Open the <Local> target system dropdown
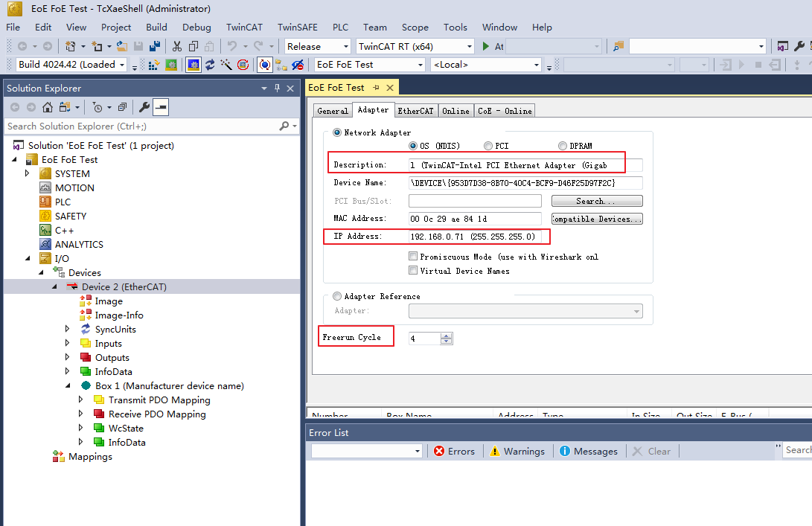This screenshot has height=526, width=812. (537, 65)
